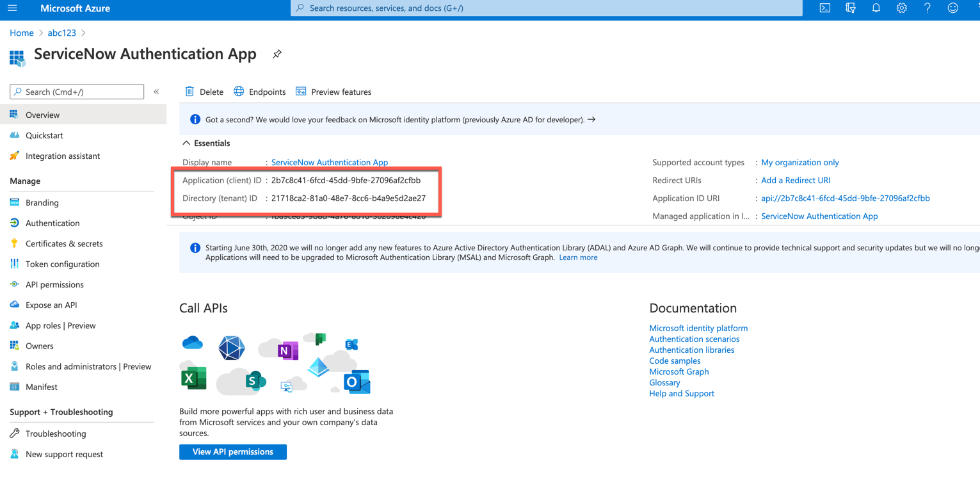Open the Overview menu item

pyautogui.click(x=83, y=115)
